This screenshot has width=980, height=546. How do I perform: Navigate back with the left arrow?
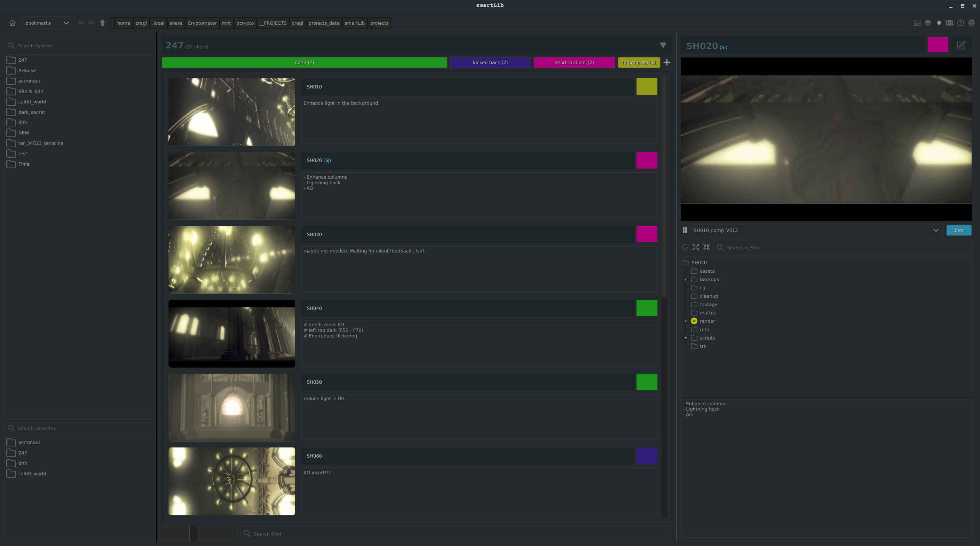tap(81, 23)
